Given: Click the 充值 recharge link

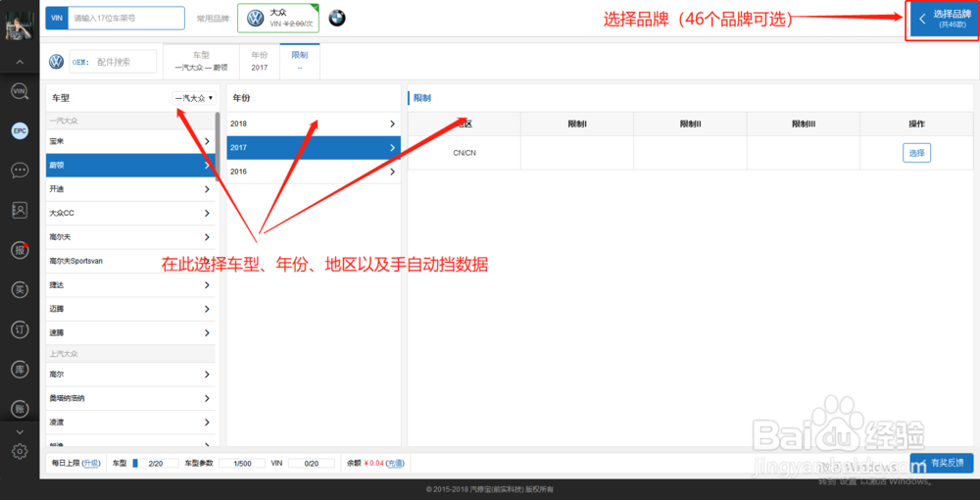Looking at the screenshot, I should tap(394, 463).
